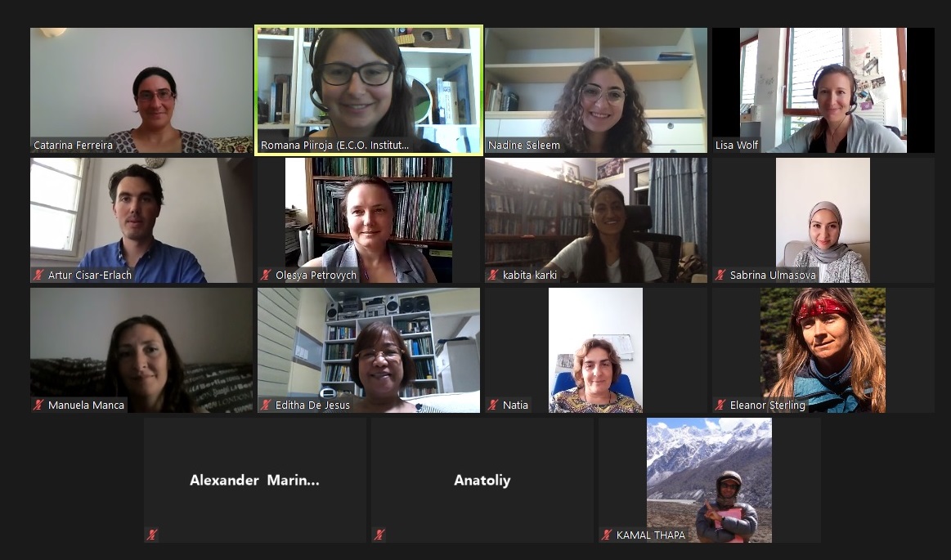Click muted mic icon beside Eleanor Sterling
Screen dimensions: 951x560
tap(720, 405)
